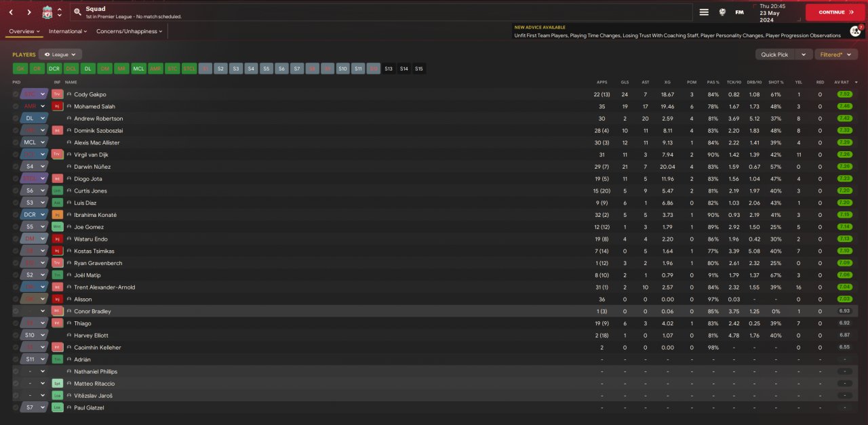Screen dimensions: 868x425
Task: Select the MCL position slot button
Action: coord(138,68)
